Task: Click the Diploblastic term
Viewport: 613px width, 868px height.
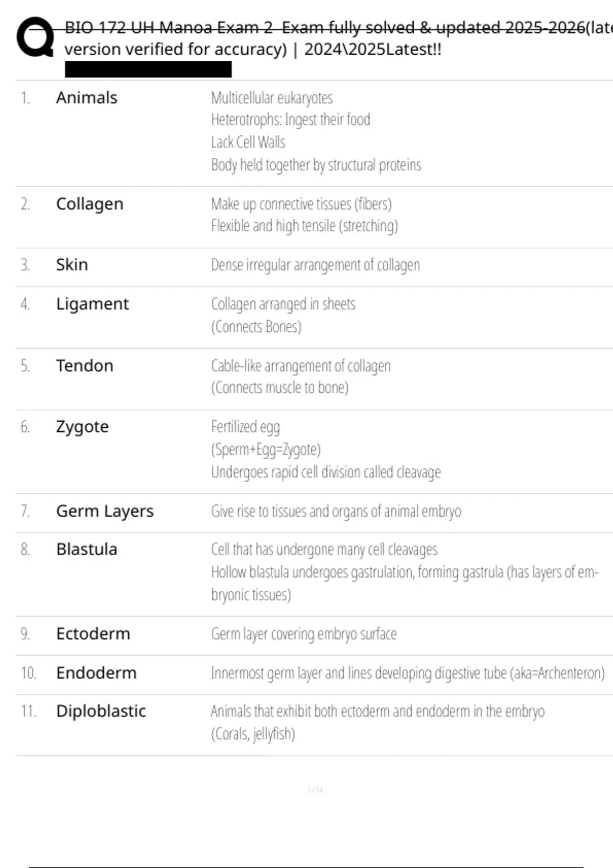Action: pyautogui.click(x=101, y=711)
